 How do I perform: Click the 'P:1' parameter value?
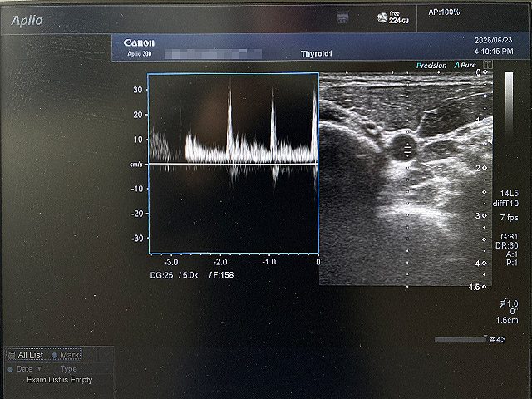(512, 263)
